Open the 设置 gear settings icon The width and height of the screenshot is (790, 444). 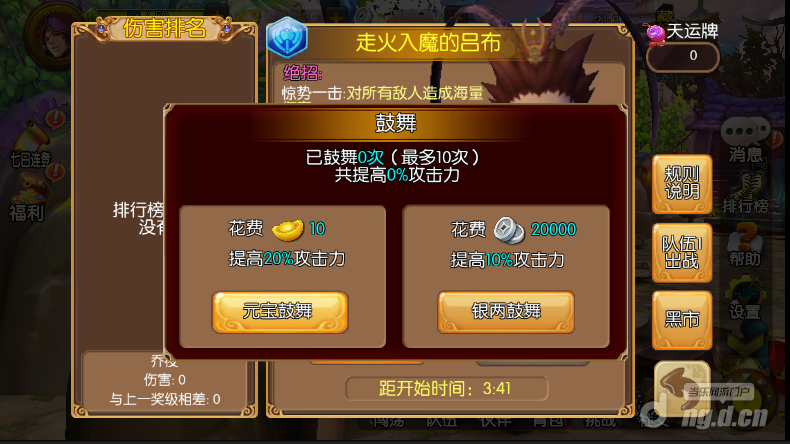(746, 300)
